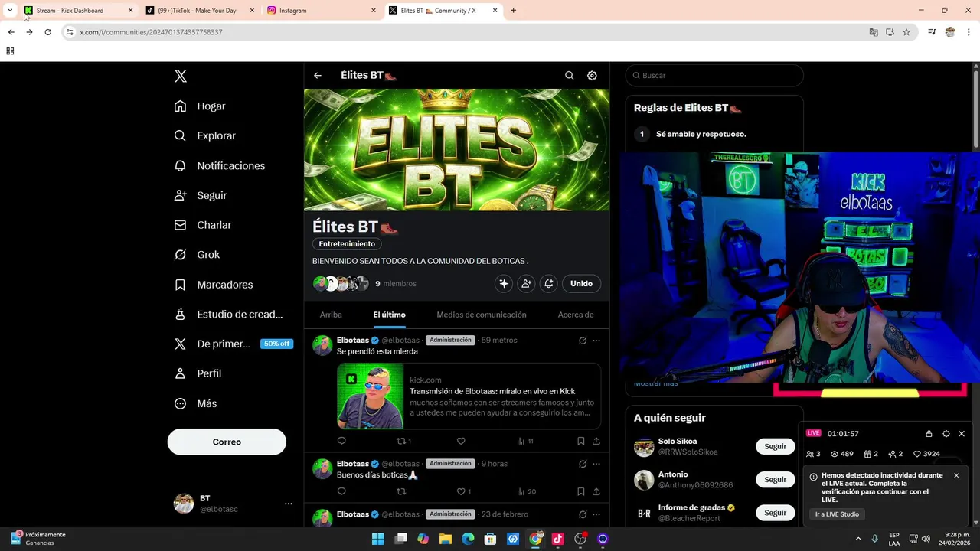Toggle the lock on LIVE overlay
The image size is (980, 551).
929,434
